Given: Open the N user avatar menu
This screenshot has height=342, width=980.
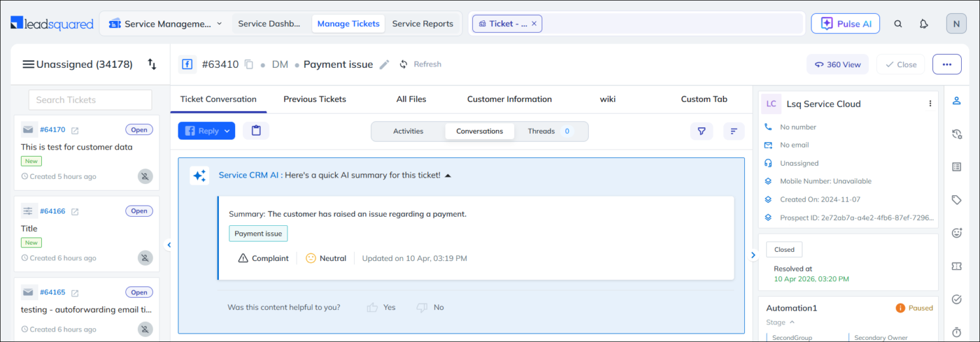Looking at the screenshot, I should [956, 23].
